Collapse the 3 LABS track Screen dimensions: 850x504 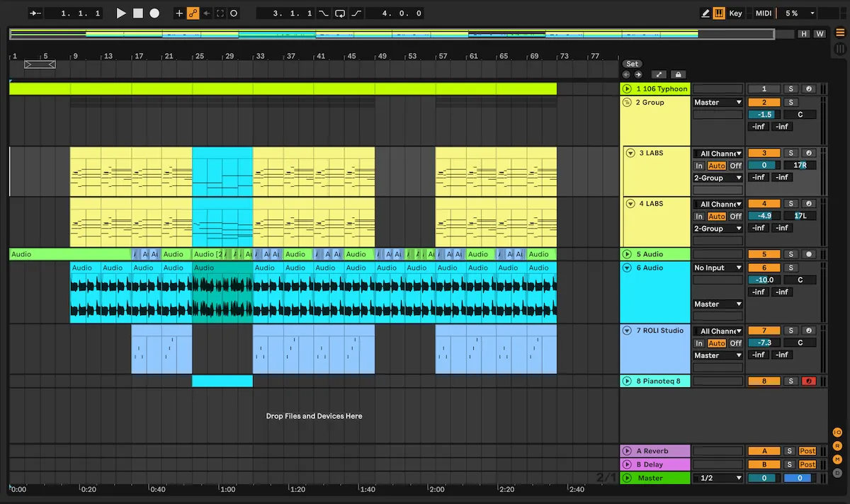(x=631, y=153)
